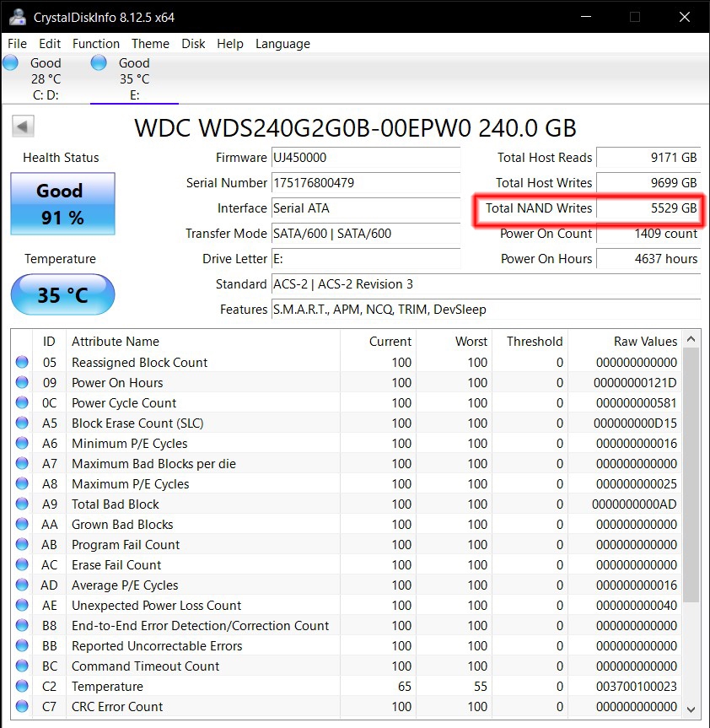Click the status orb for Maximum Bad Blocks per die
This screenshot has width=710, height=728.
(22, 463)
